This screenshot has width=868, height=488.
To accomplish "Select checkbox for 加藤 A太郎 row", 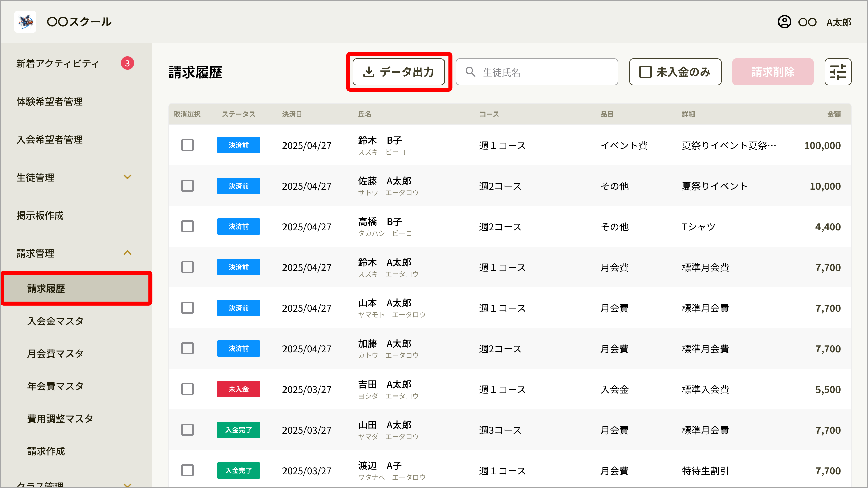I will 188,348.
